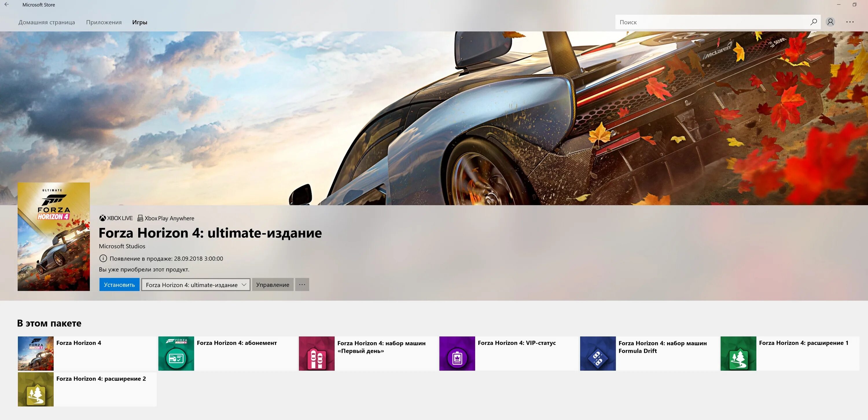This screenshot has width=868, height=420.
Task: Click the Приложения navigation tab
Action: [x=104, y=22]
